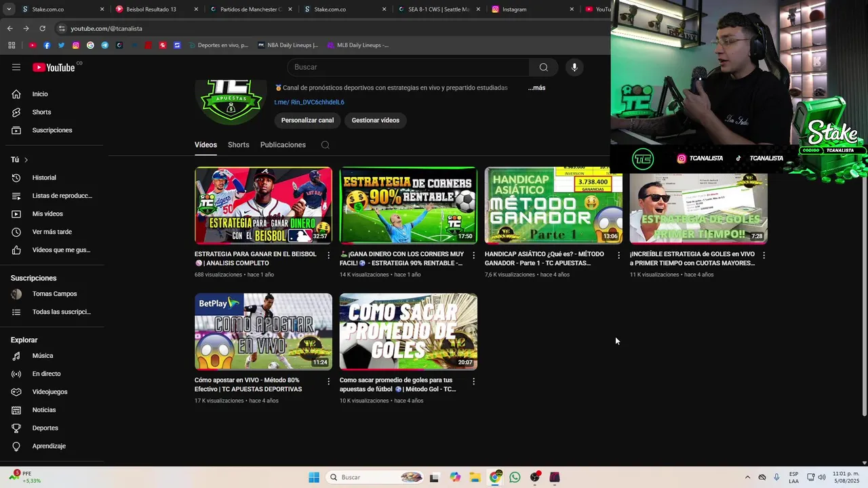Open the apps grid in the bookmarks bar

[12, 45]
